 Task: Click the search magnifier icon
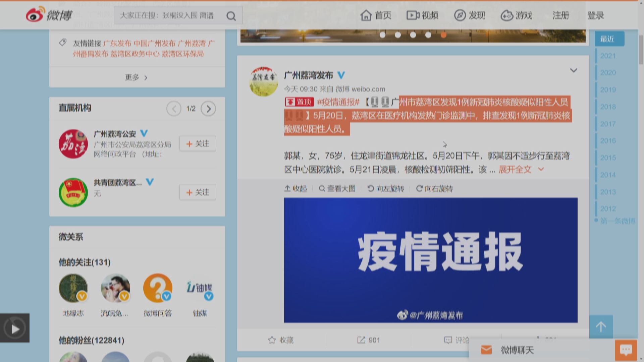pyautogui.click(x=231, y=15)
